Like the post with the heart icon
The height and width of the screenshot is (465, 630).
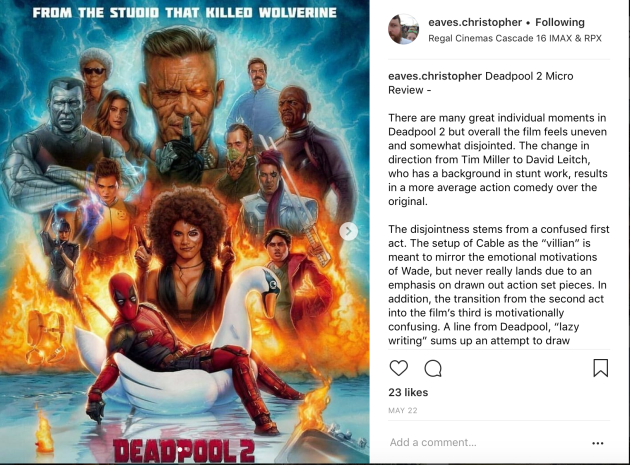point(399,368)
